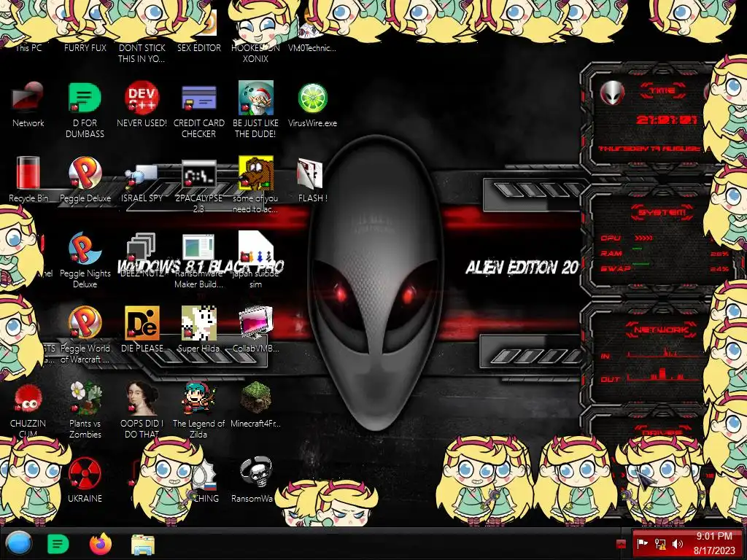Open Ransomware Maker Builder icon
Screen dimensions: 747x560
[x=198, y=260]
